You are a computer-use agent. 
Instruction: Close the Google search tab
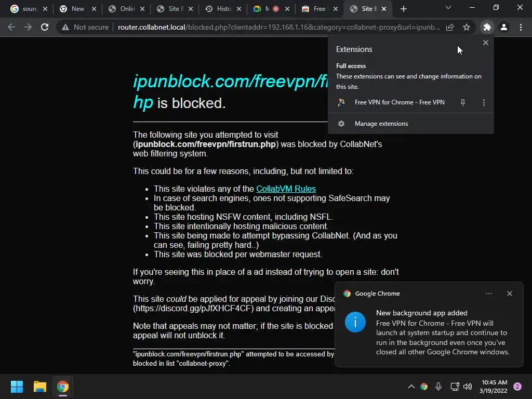pos(45,9)
